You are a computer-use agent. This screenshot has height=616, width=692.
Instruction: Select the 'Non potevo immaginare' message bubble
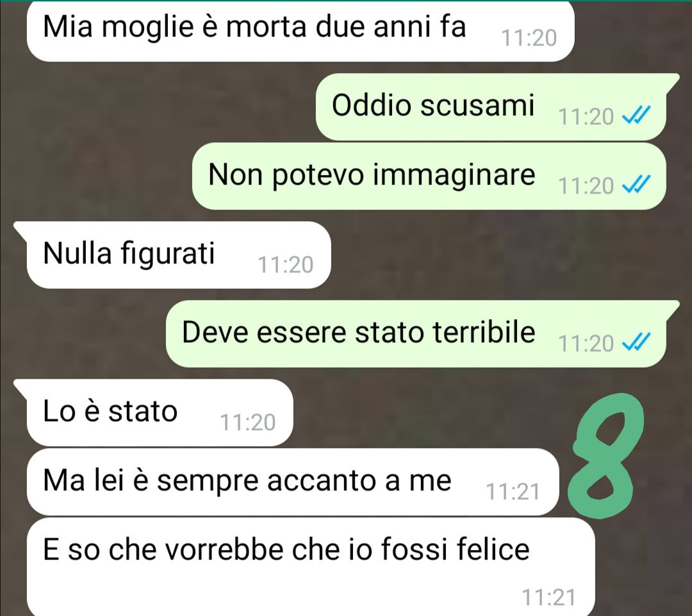pyautogui.click(x=429, y=176)
